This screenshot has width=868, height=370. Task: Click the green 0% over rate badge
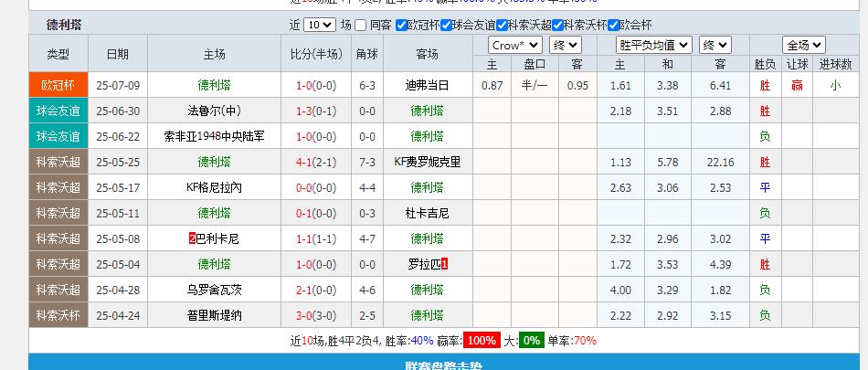(x=531, y=341)
